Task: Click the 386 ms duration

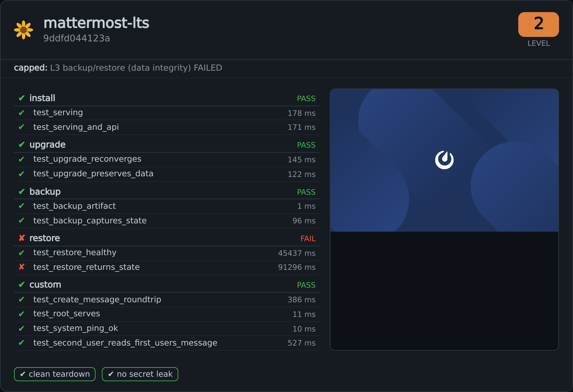Action: click(302, 300)
